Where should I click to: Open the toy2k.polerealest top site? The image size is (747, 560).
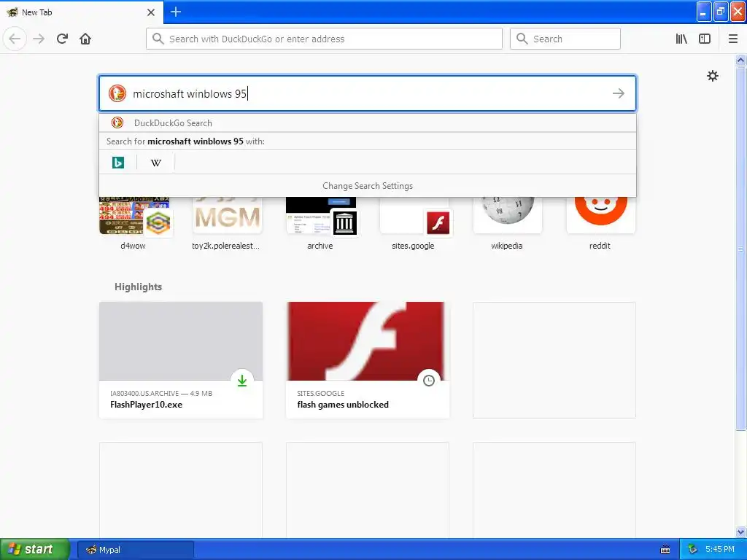pyautogui.click(x=228, y=223)
